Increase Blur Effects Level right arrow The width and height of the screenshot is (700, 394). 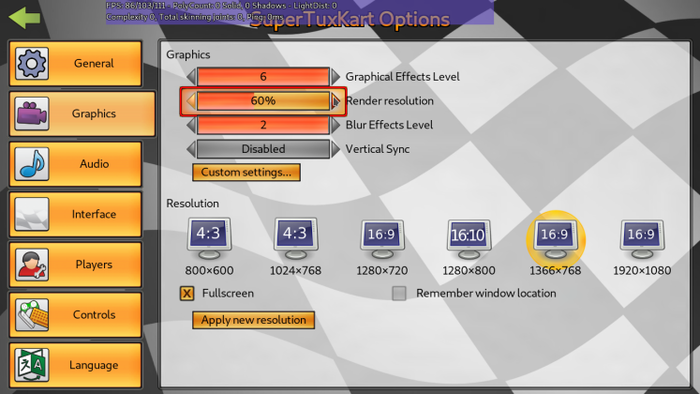tap(335, 125)
